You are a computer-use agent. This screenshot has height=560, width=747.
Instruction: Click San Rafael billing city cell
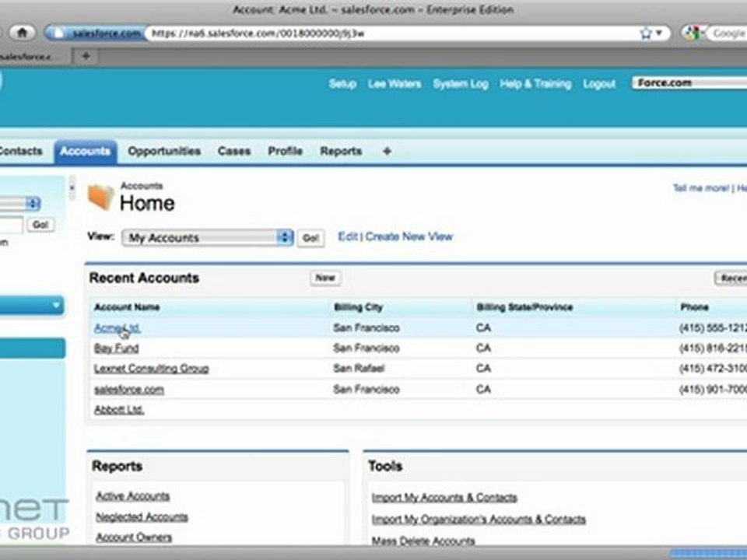click(x=359, y=369)
